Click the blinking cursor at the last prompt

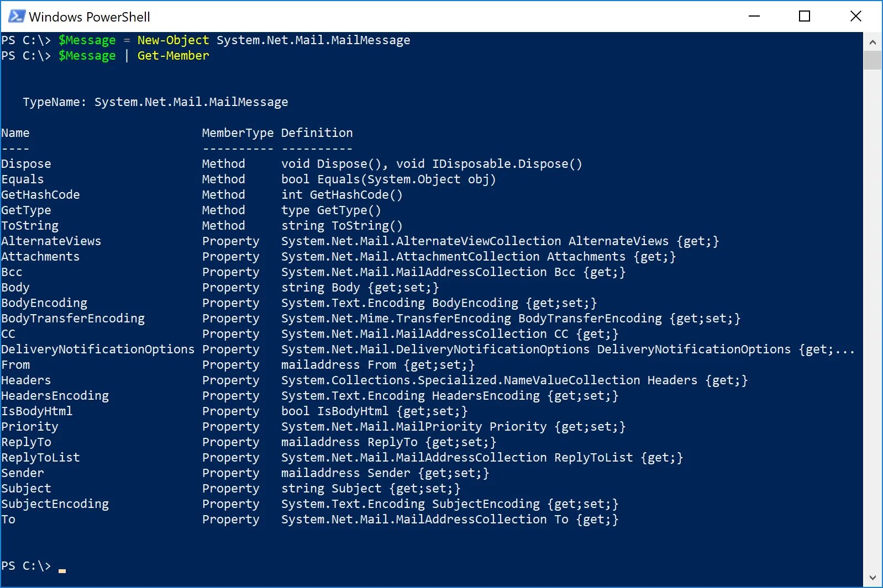[x=62, y=570]
